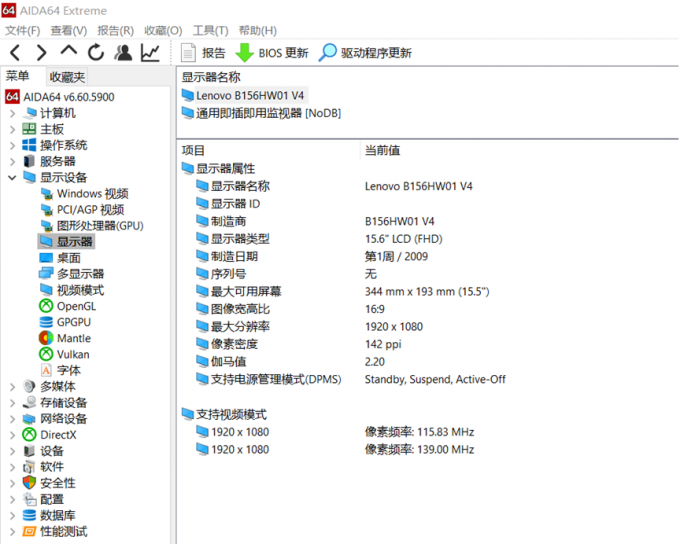Click the Back navigation arrow
This screenshot has height=544, width=680.
point(16,53)
